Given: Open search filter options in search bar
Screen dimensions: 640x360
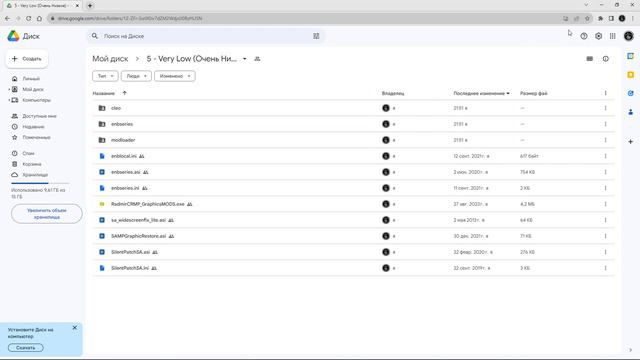Looking at the screenshot, I should pyautogui.click(x=316, y=36).
